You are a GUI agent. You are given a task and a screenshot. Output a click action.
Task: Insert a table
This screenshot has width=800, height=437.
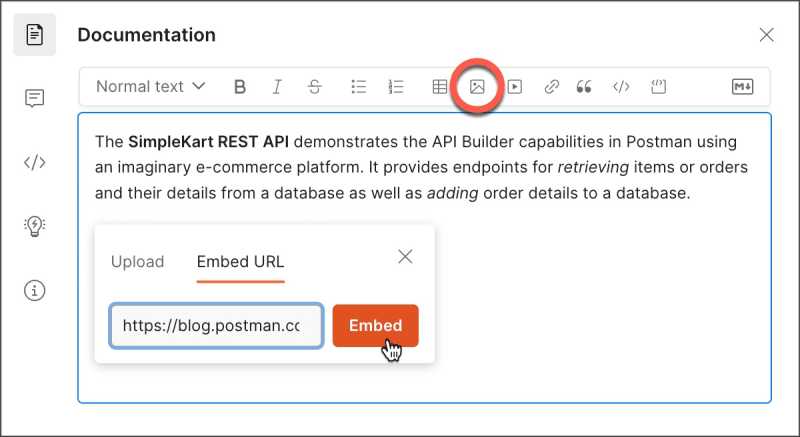(x=440, y=87)
